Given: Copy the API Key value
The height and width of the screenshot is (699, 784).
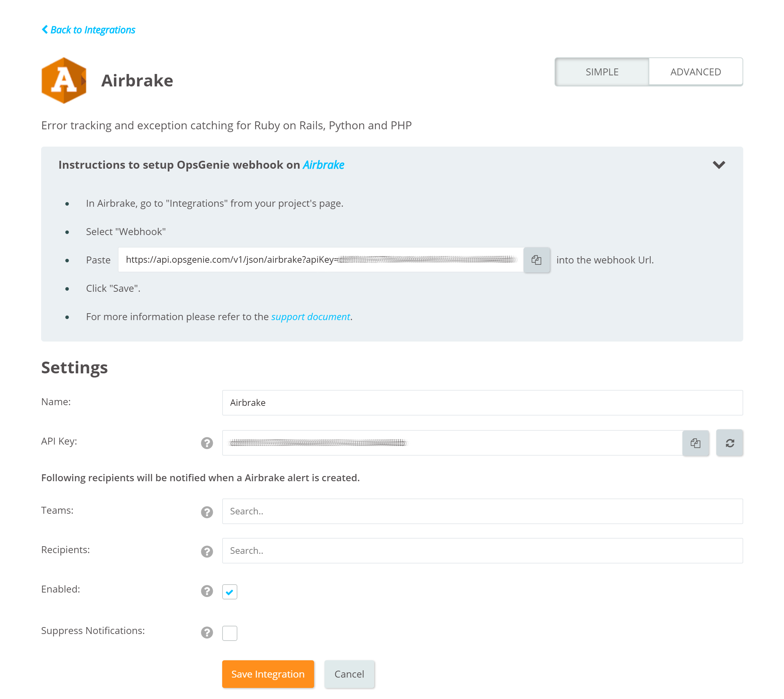Looking at the screenshot, I should pyautogui.click(x=695, y=443).
